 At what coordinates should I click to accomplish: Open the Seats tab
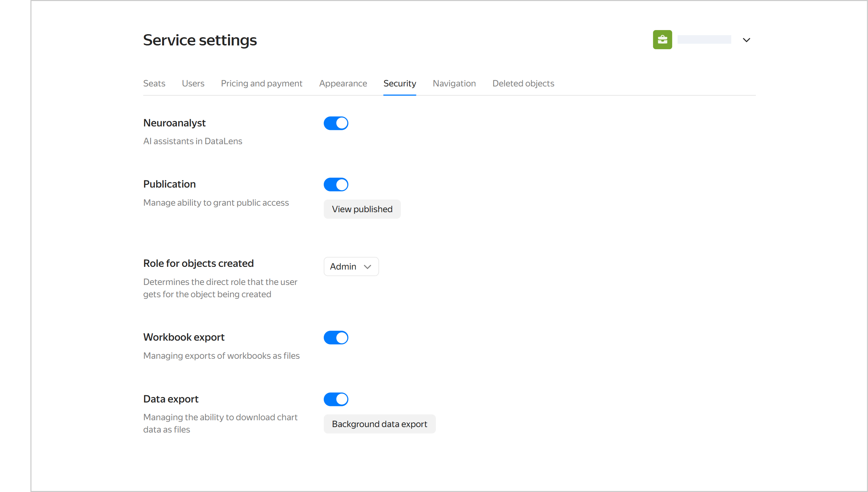coord(154,83)
